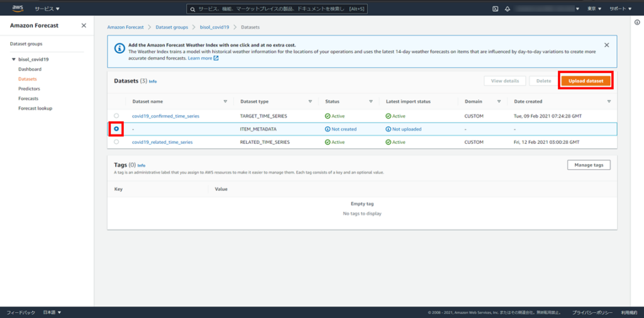This screenshot has width=644, height=318.
Task: Go to Predictors in the sidebar
Action: tap(29, 89)
